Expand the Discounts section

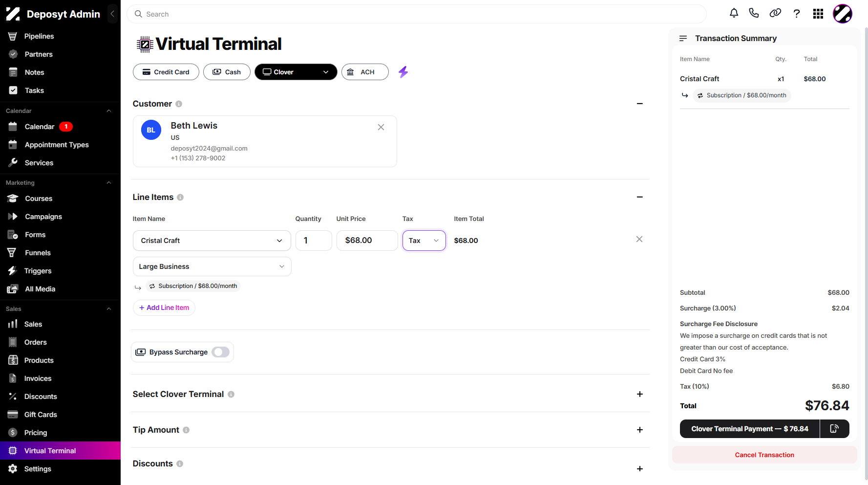pyautogui.click(x=640, y=469)
